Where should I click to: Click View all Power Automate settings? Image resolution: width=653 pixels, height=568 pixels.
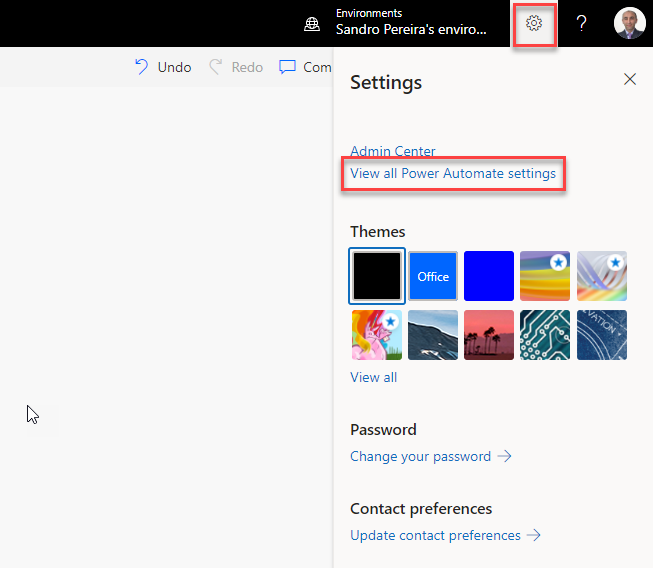[453, 174]
